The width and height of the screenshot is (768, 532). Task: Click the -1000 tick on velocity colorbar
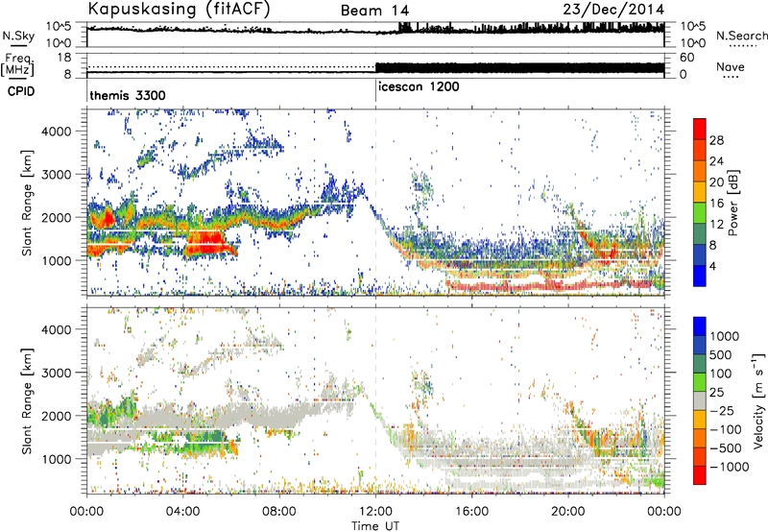tap(729, 467)
